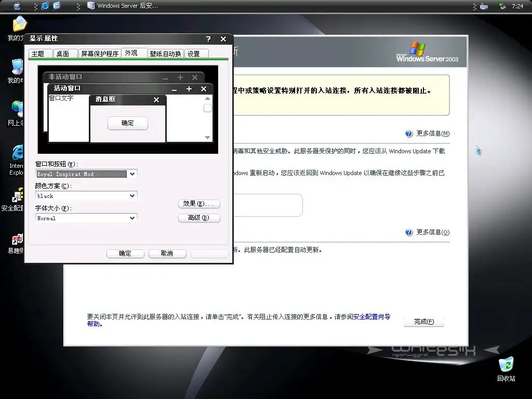The height and width of the screenshot is (399, 532).
Task: Click the preview window scrollbar up arrow
Action: (x=207, y=98)
